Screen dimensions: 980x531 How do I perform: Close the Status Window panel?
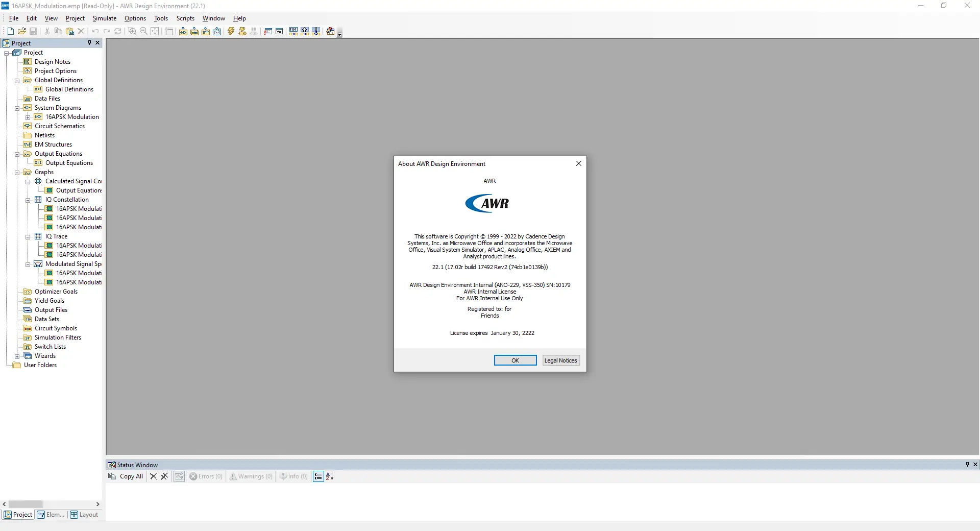pos(975,464)
